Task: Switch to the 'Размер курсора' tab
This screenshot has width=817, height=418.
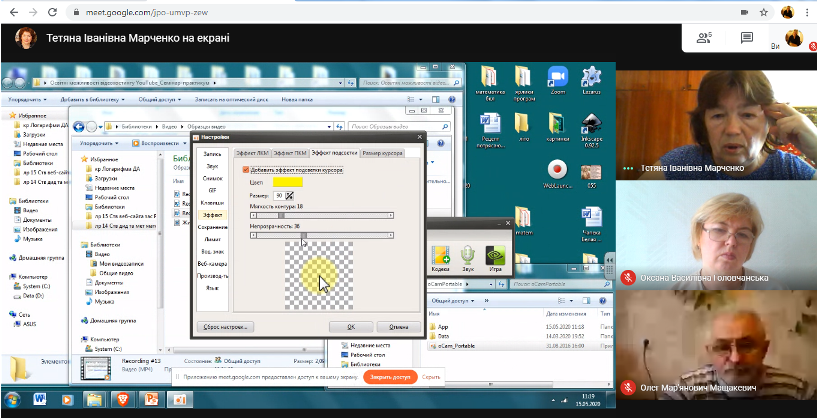Action: (382, 153)
